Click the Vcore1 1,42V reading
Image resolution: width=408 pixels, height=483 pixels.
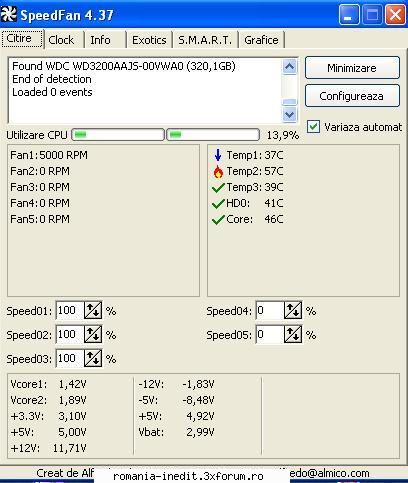(x=48, y=384)
